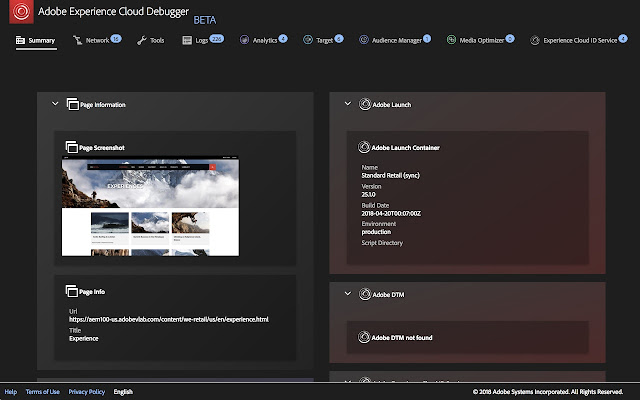This screenshot has height=400, width=640.
Task: Select the name Standard Retail (sync)
Action: coord(390,176)
